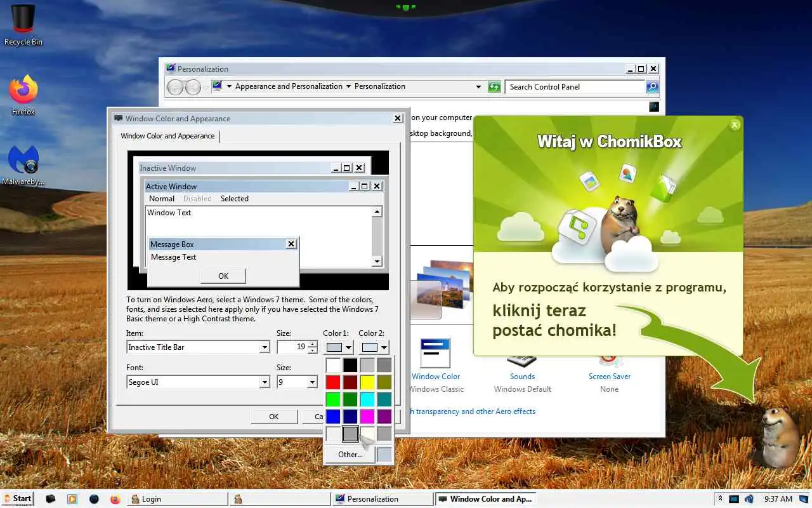The height and width of the screenshot is (508, 812).
Task: Click the Start button on the taskbar
Action: click(x=17, y=498)
